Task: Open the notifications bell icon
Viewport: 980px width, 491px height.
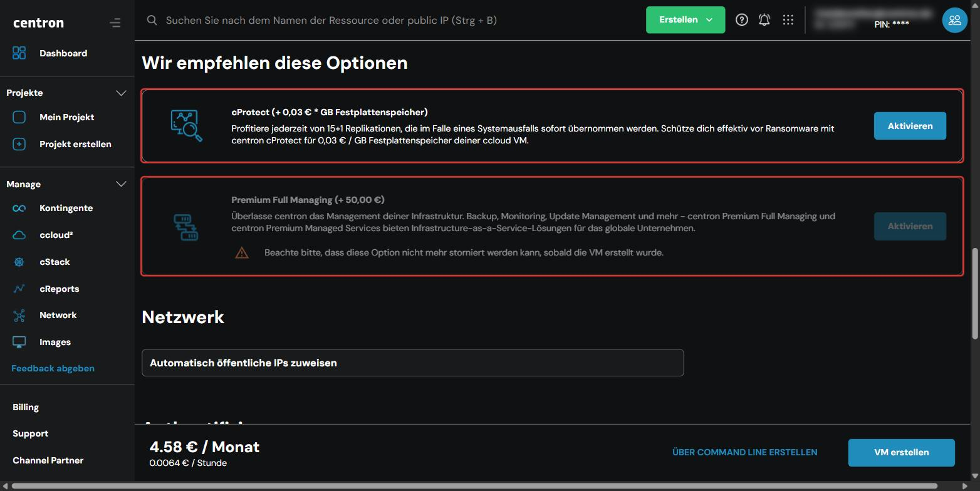Action: 764,20
